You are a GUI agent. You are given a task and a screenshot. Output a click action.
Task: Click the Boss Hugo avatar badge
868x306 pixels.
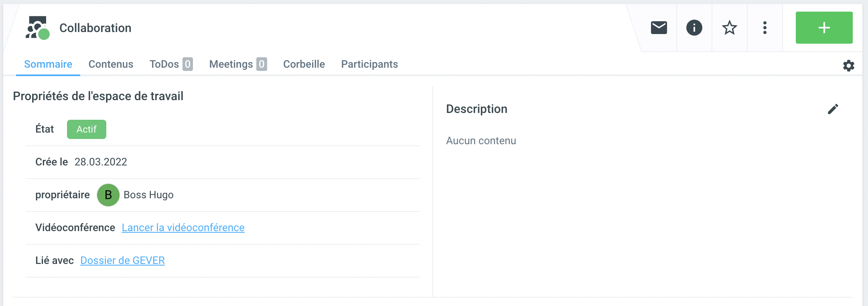point(108,195)
